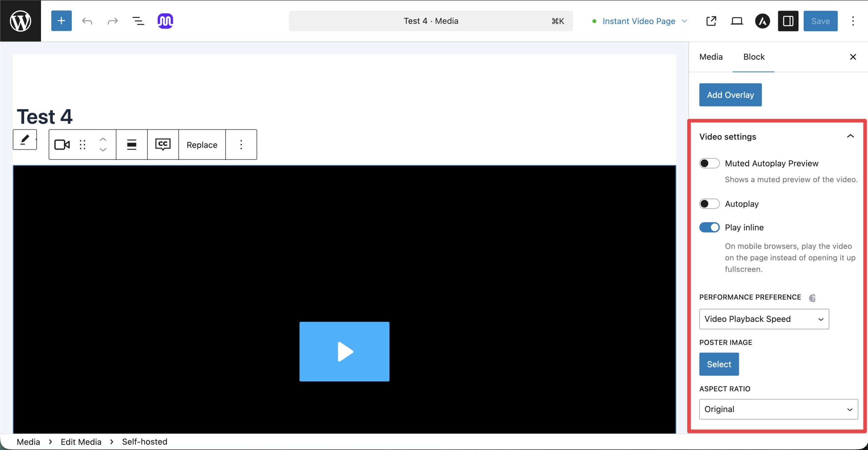Switch to the Media tab in sidebar
Viewport: 868px width, 450px height.
pos(710,57)
